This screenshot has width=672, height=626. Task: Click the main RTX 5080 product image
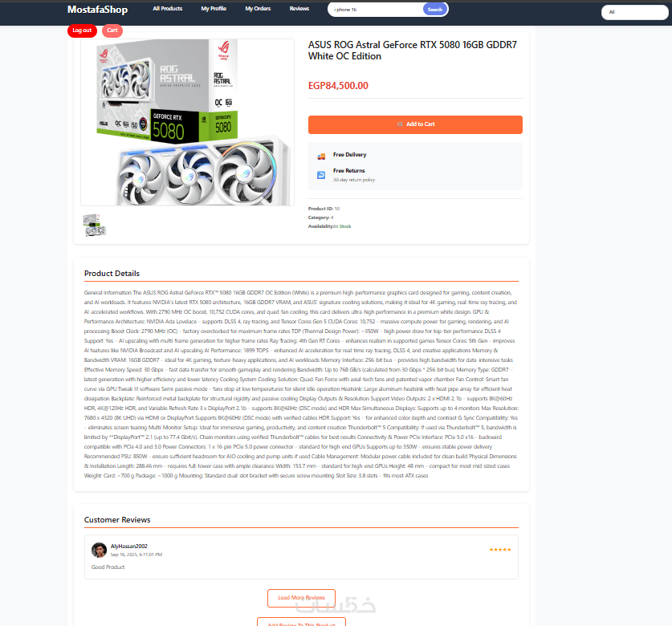[x=187, y=122]
